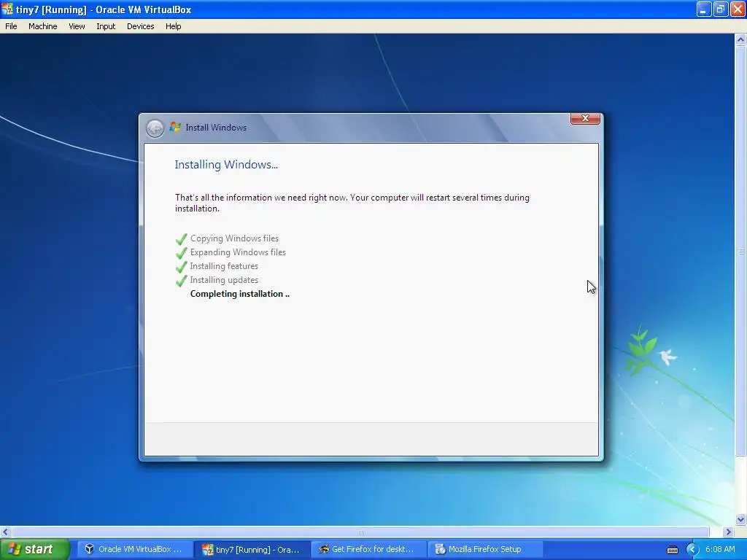Open the Devices menu
747x560 pixels.
[141, 26]
